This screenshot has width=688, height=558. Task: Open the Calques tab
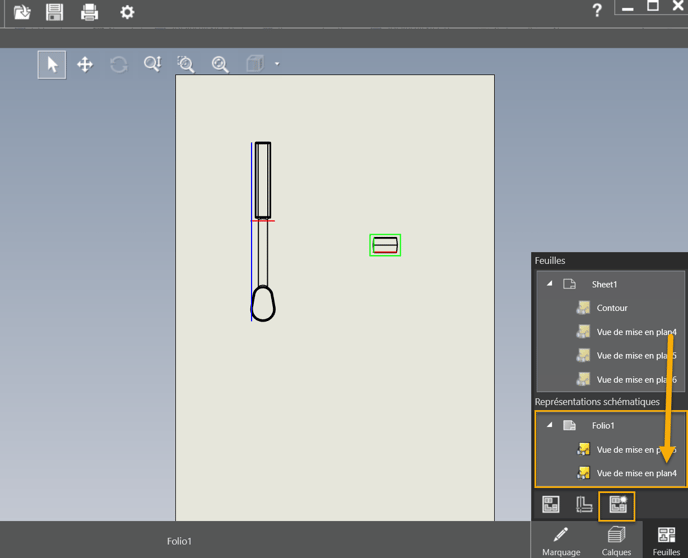point(616,541)
